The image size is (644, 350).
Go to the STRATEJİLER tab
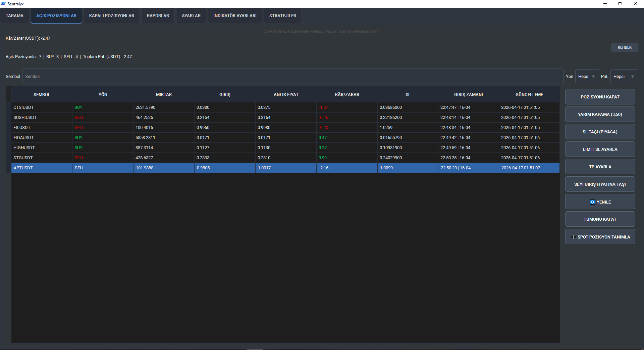tap(282, 16)
